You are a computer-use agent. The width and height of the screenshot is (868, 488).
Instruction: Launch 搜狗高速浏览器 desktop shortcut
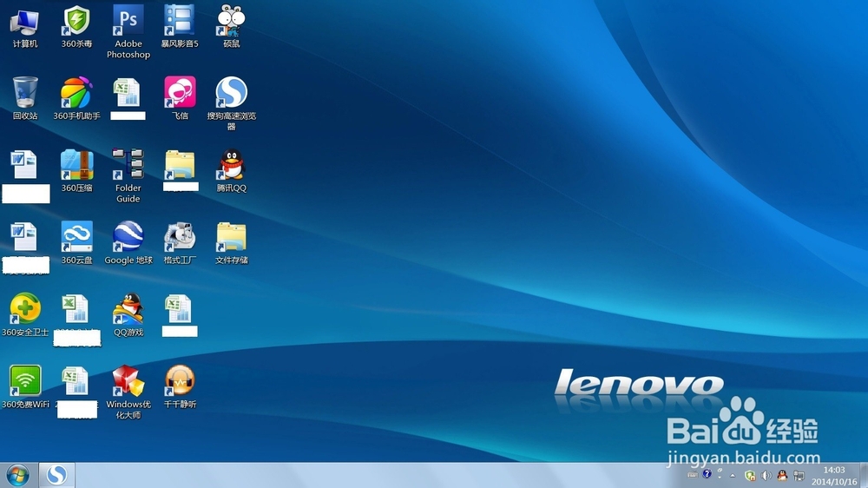(232, 104)
